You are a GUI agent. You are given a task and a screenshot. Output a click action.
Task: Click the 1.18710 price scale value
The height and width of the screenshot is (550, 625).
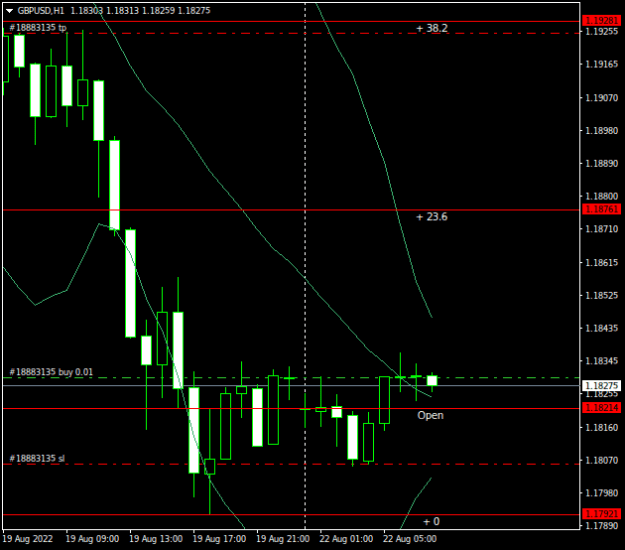point(601,229)
